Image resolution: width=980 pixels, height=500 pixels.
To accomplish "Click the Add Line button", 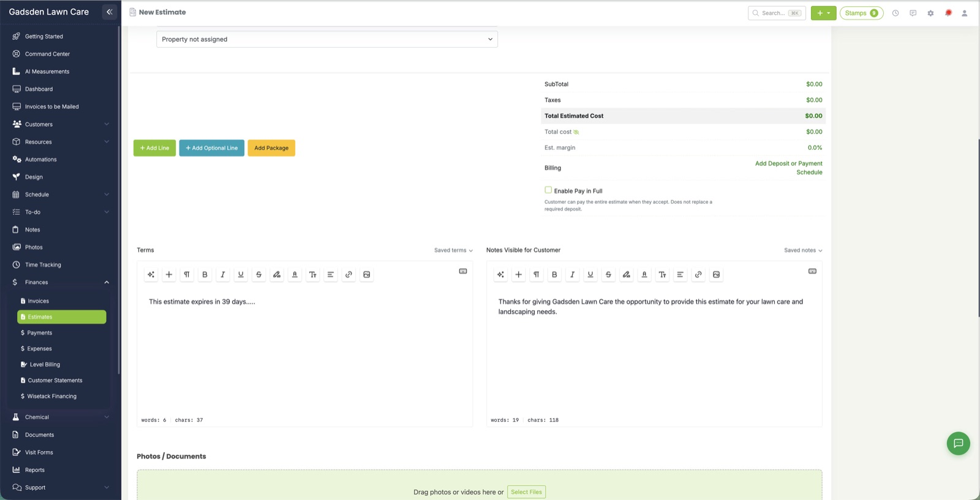I will pos(154,148).
